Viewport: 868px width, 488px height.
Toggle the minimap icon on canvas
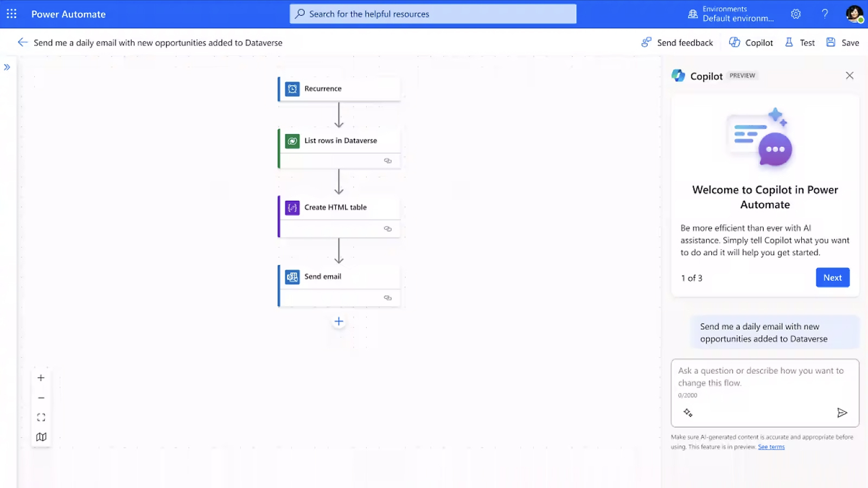tap(41, 437)
